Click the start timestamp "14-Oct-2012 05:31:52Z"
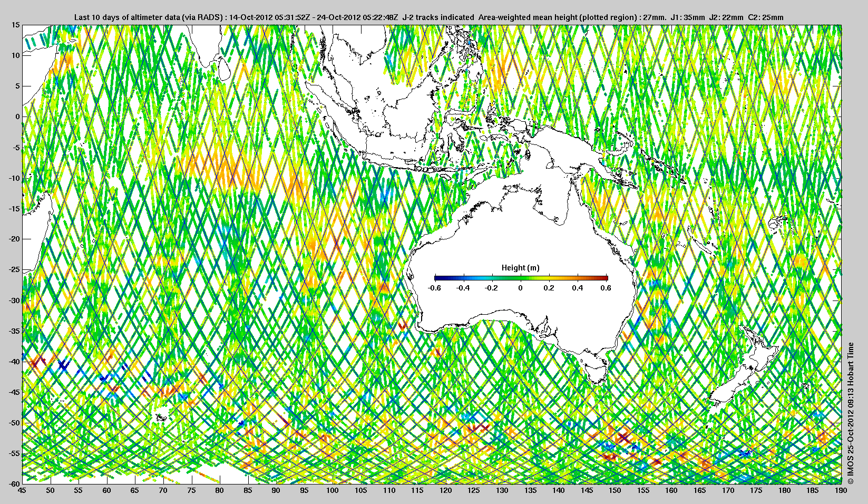Viewport: 868px width, 504px height. tap(269, 17)
